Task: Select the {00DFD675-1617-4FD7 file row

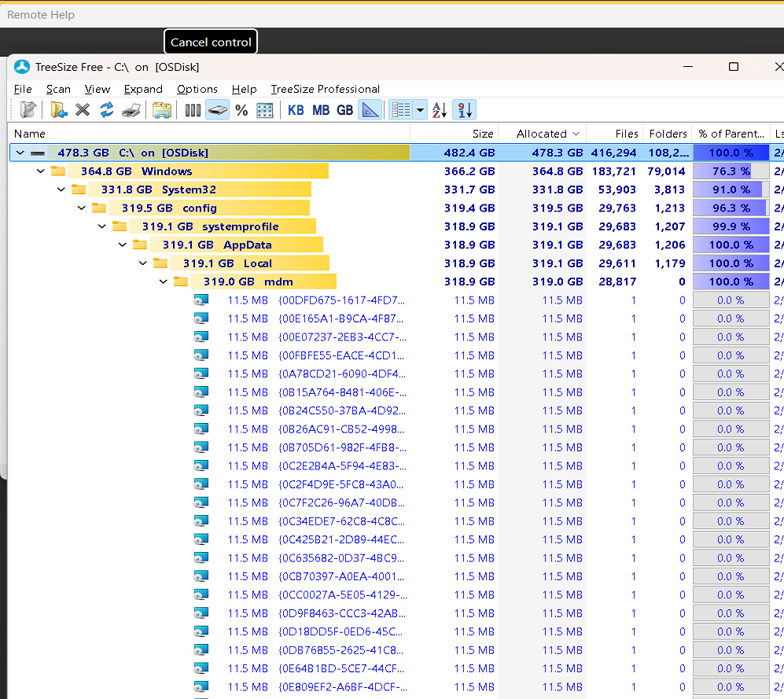Action: (x=342, y=300)
